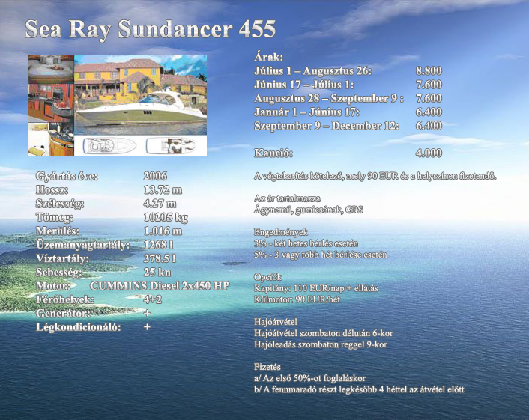This screenshot has height=420, width=529.
Task: Click the plus sign beside Légkondicionáló
Action: 147,327
